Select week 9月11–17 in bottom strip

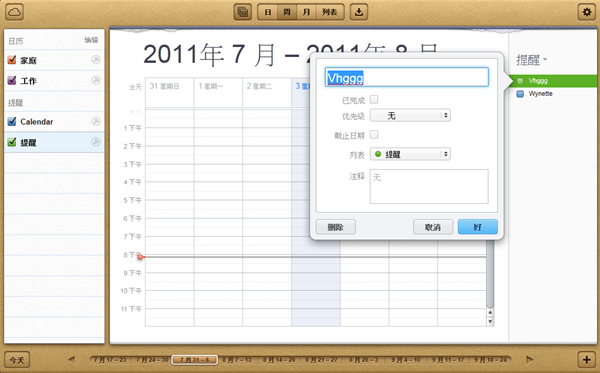(x=448, y=360)
